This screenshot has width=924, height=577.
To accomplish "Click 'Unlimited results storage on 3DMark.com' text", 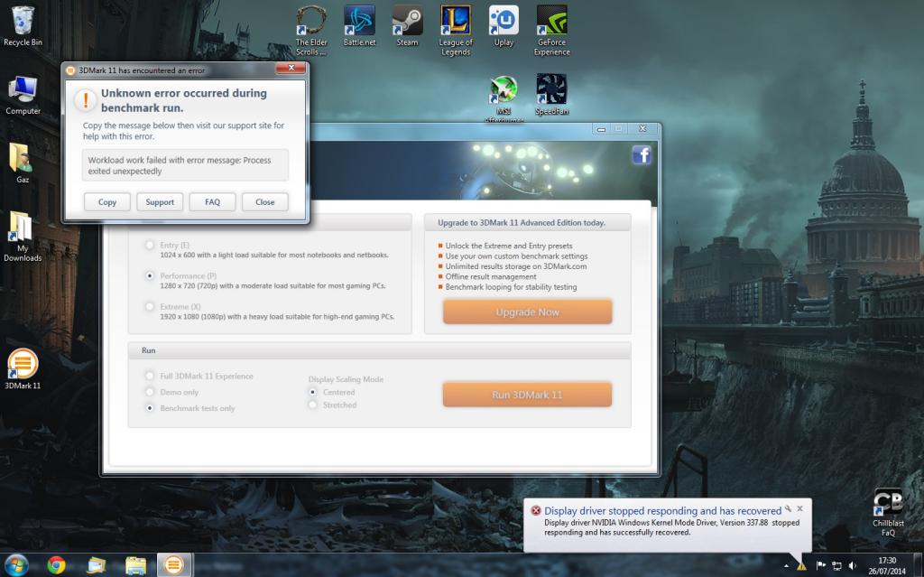I will [x=515, y=266].
